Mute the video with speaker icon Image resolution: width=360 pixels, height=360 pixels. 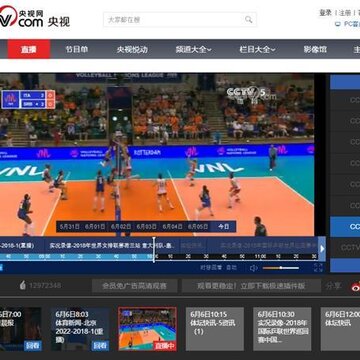pyautogui.click(x=254, y=268)
